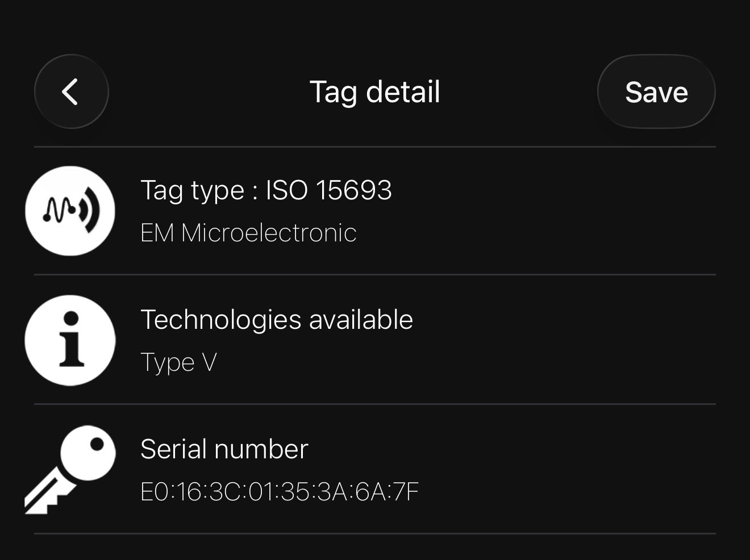Click the key serial number icon
This screenshot has height=560, width=750.
click(69, 469)
